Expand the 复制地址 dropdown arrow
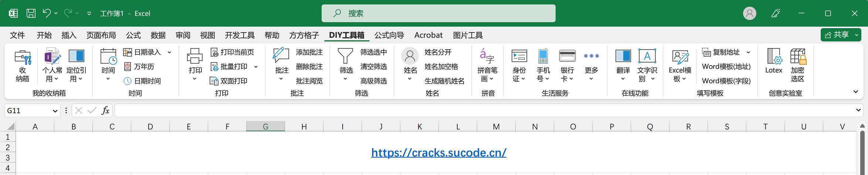Screen dimensions: 868x175 (x=749, y=52)
